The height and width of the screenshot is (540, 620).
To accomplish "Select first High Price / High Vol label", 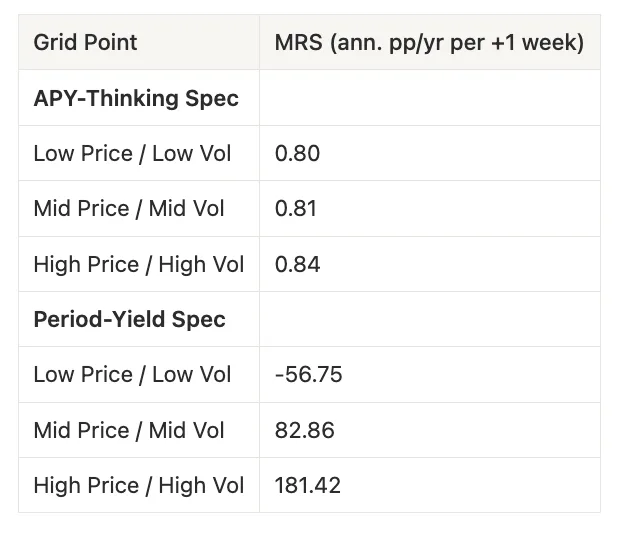I will coord(139,264).
